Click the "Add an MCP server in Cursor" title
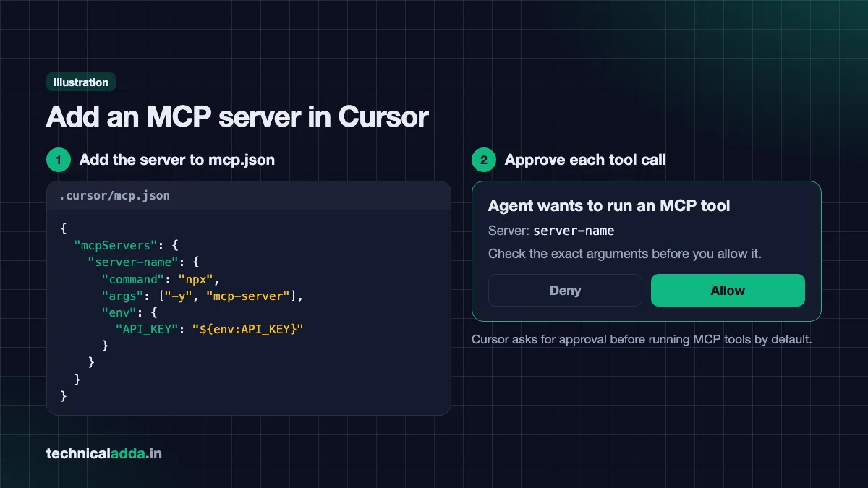This screenshot has width=868, height=488. (x=237, y=117)
